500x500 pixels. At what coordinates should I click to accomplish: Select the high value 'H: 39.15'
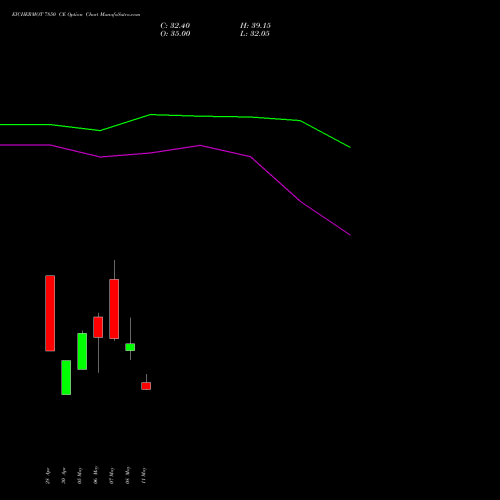coord(255,26)
